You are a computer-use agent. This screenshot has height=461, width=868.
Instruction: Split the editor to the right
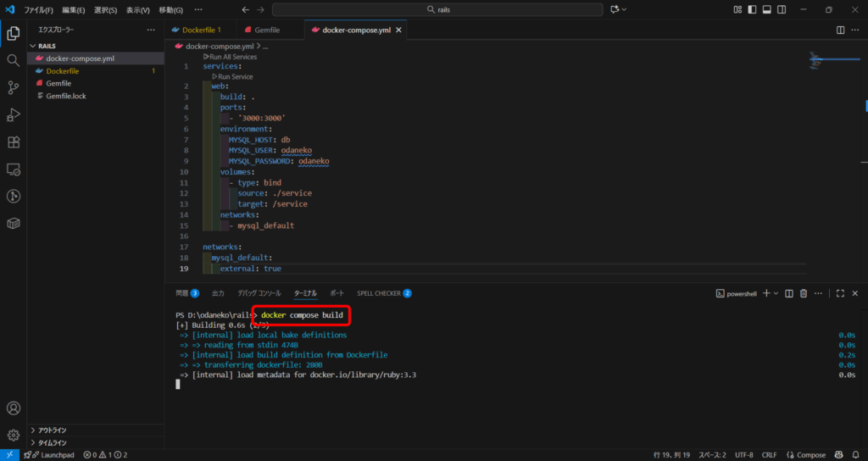pos(840,30)
